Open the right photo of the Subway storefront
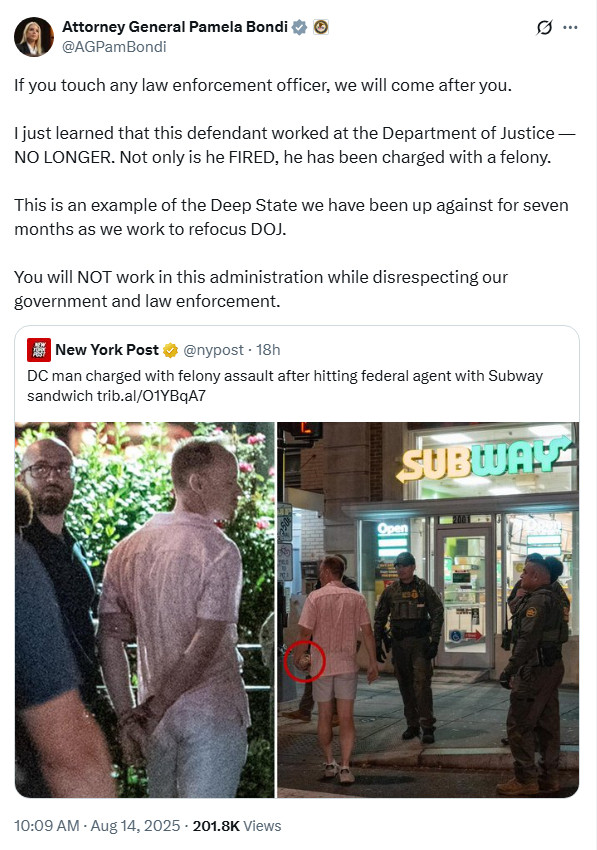597x850 pixels. point(428,610)
